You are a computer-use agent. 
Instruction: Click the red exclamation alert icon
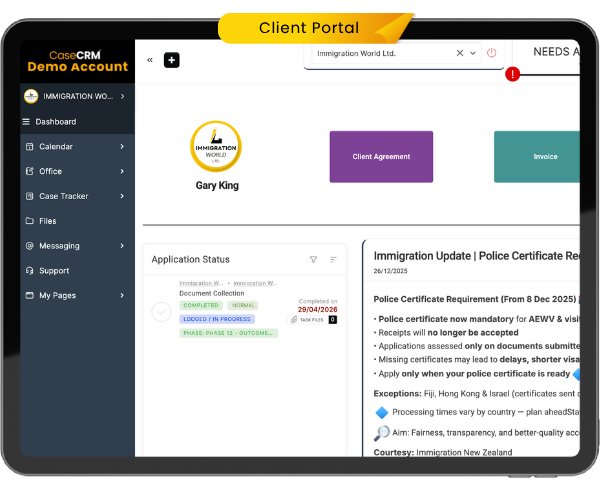coord(512,74)
